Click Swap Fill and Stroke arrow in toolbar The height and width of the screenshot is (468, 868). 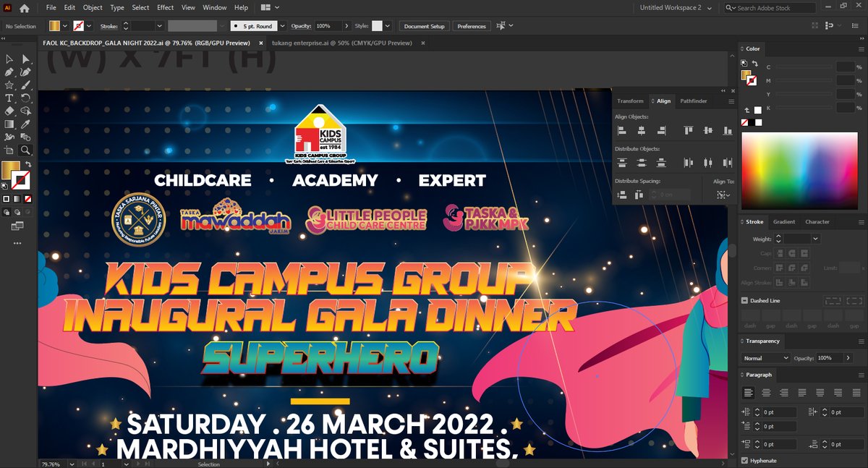point(28,164)
